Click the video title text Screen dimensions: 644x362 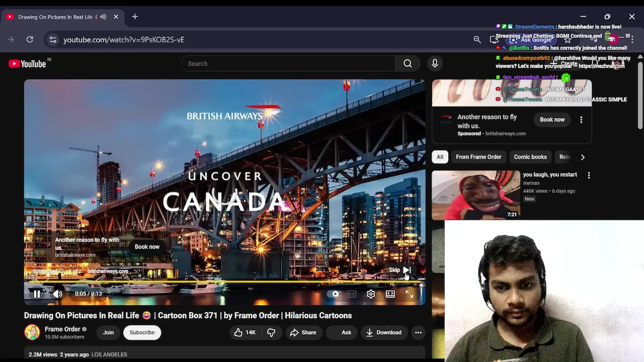(188, 316)
